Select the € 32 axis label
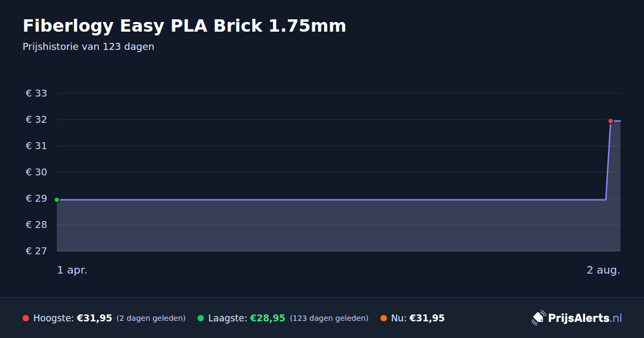This screenshot has width=644, height=338. [x=36, y=120]
